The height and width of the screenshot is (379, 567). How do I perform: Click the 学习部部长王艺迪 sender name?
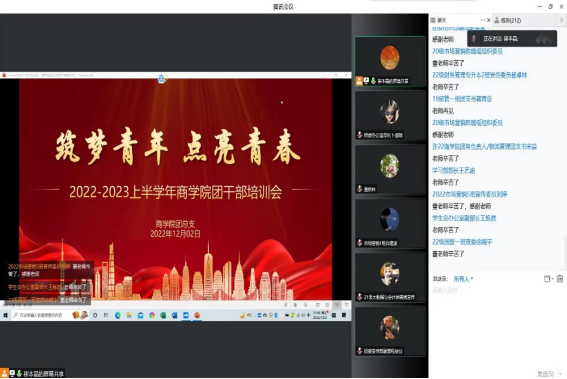point(453,170)
